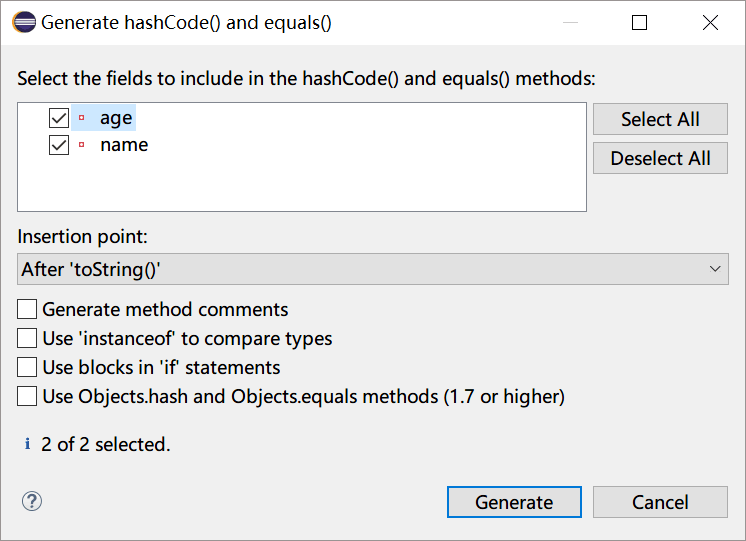This screenshot has width=746, height=541.
Task: Maximize the Generate hashCode() dialog
Action: click(639, 22)
